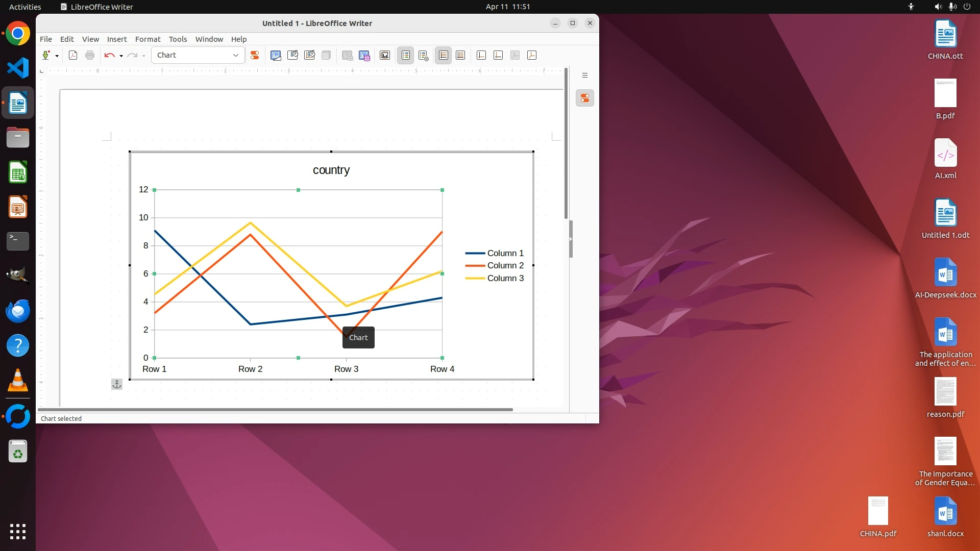
Task: Open the Insert menu
Action: click(x=116, y=39)
